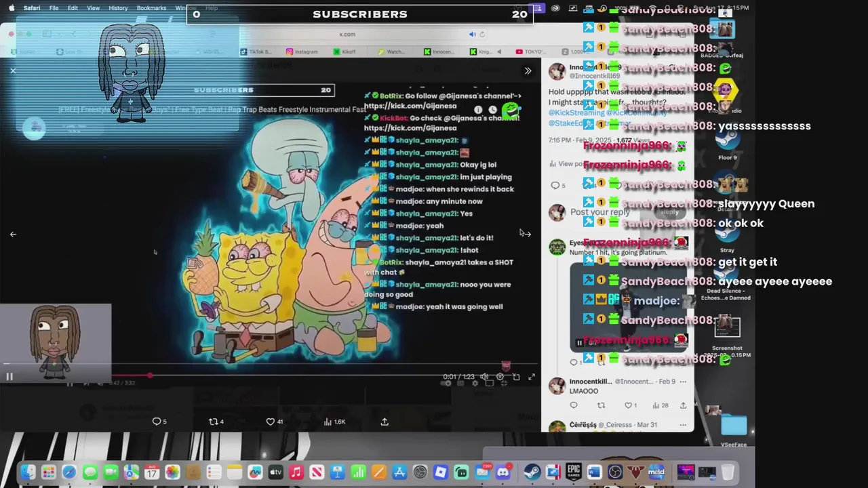
Task: Open the History menu
Action: [118, 8]
